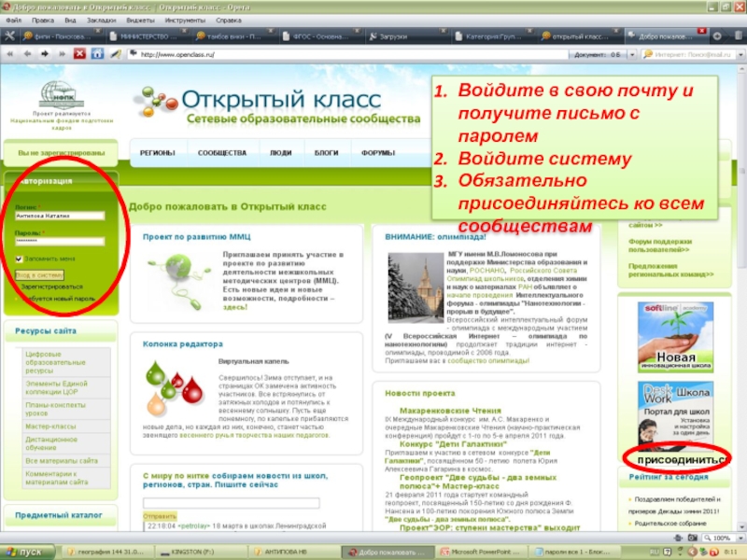This screenshot has height=560, width=747.
Task: Open 'Форум поддержки пользователей' link
Action: coord(660,245)
